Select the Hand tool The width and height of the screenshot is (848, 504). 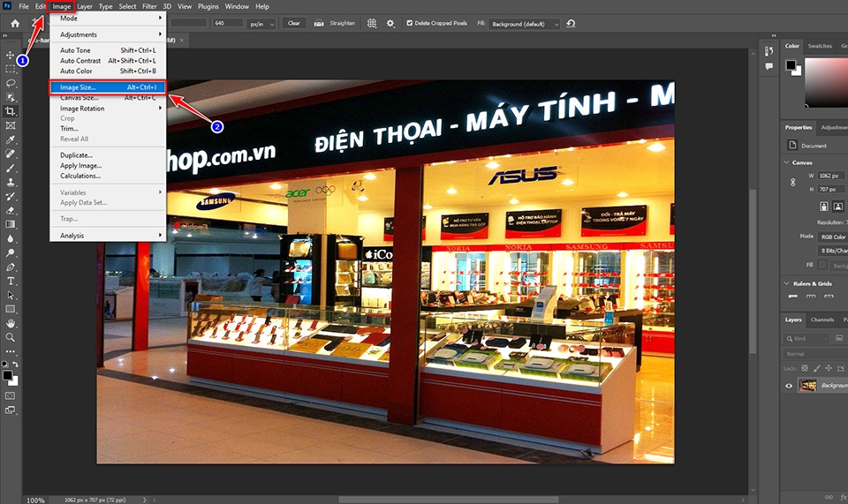tap(11, 323)
